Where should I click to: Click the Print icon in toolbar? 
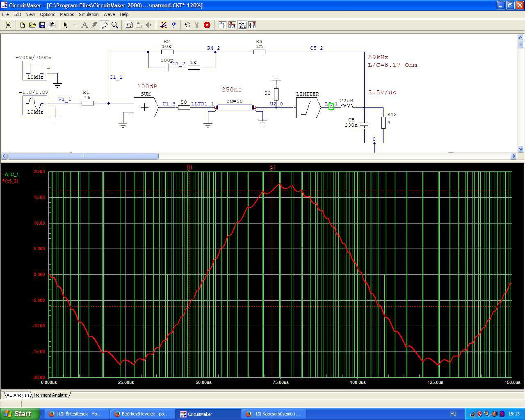[x=52, y=25]
